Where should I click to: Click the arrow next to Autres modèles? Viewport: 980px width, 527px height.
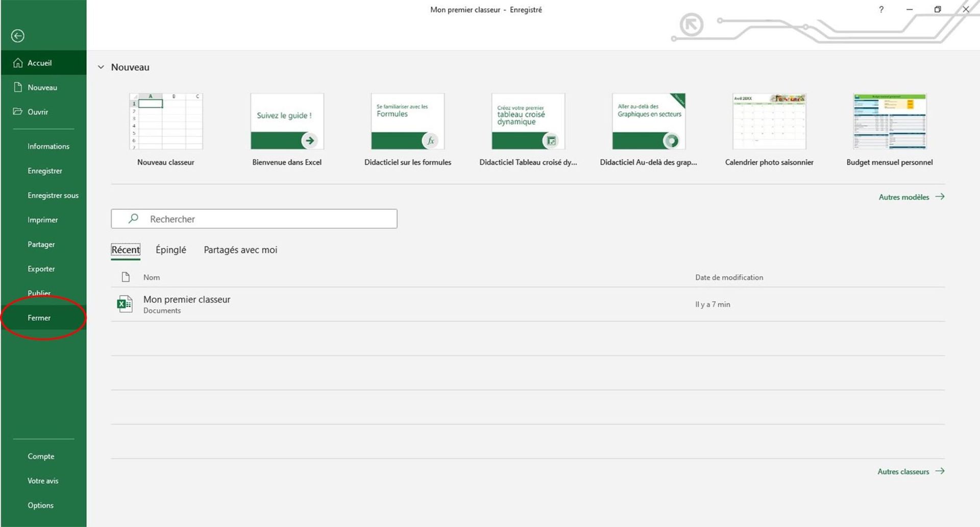pyautogui.click(x=940, y=197)
